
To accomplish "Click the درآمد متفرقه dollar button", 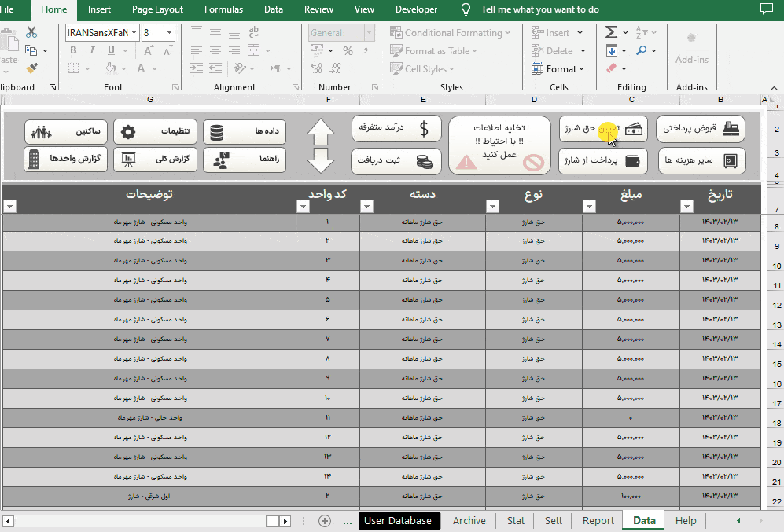I will tap(396, 128).
